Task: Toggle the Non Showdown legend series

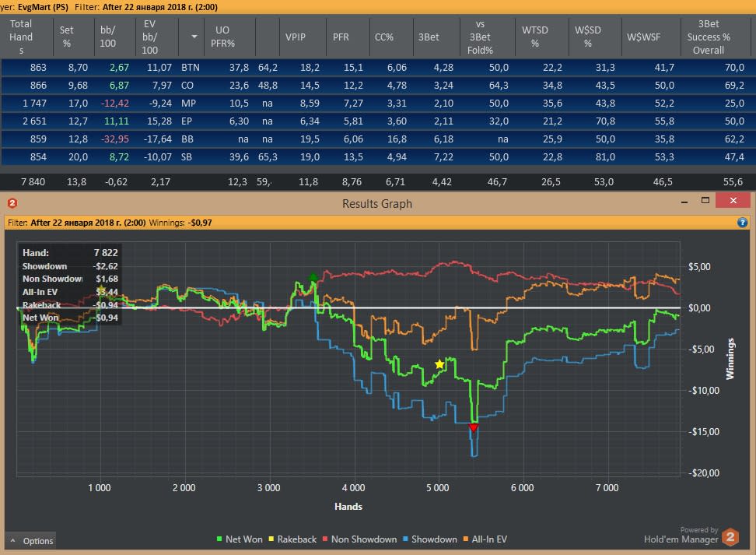Action: click(359, 539)
